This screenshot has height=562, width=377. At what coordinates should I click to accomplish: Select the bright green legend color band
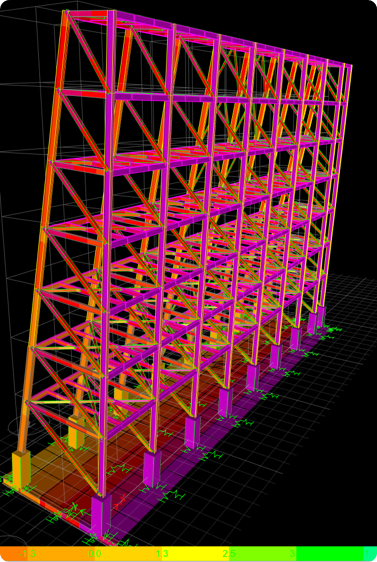coord(330,554)
